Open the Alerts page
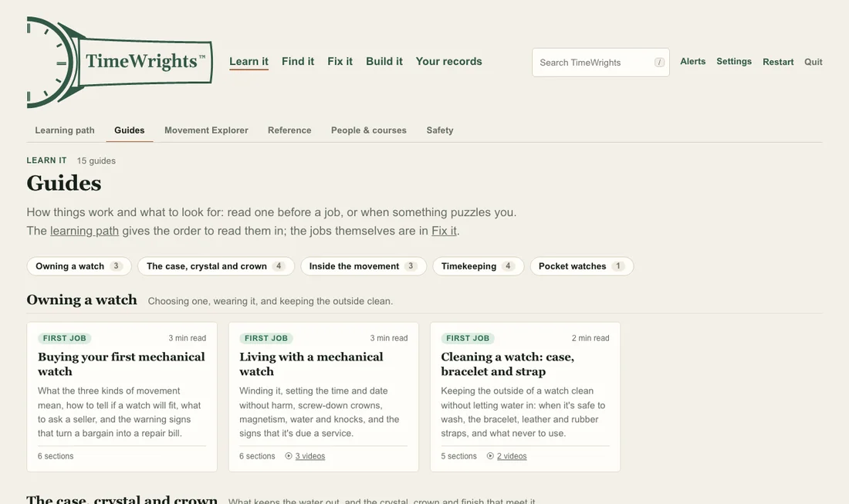Image resolution: width=849 pixels, height=504 pixels. [x=692, y=61]
